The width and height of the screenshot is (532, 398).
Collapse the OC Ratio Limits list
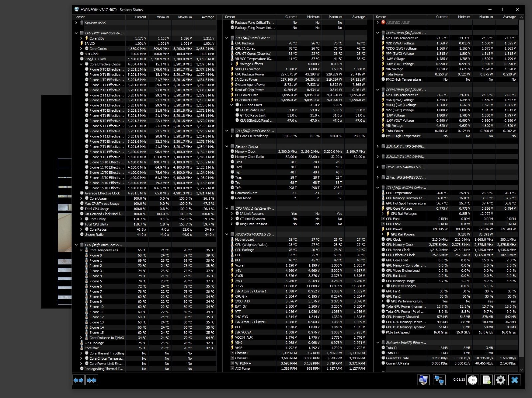point(232,105)
